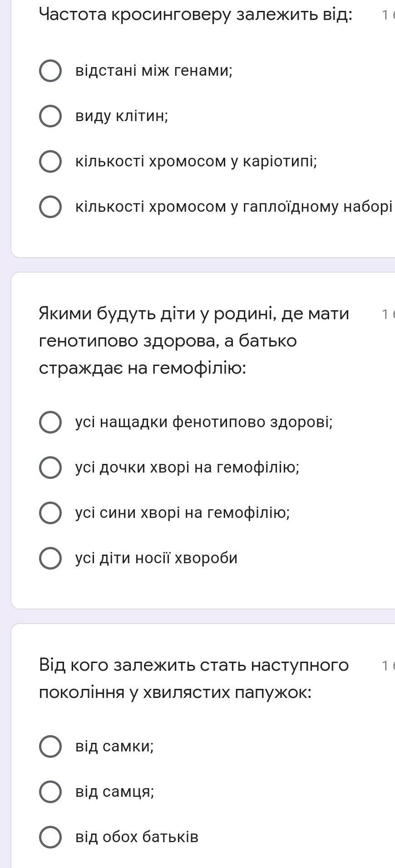Choose the 'від самки' radio button
The width and height of the screenshot is (395, 868).
point(50,746)
